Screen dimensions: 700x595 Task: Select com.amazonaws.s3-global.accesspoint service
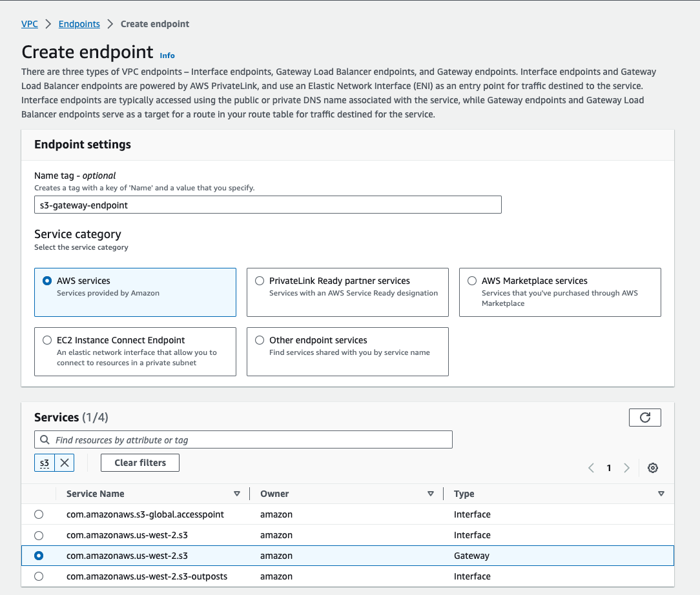tap(39, 514)
